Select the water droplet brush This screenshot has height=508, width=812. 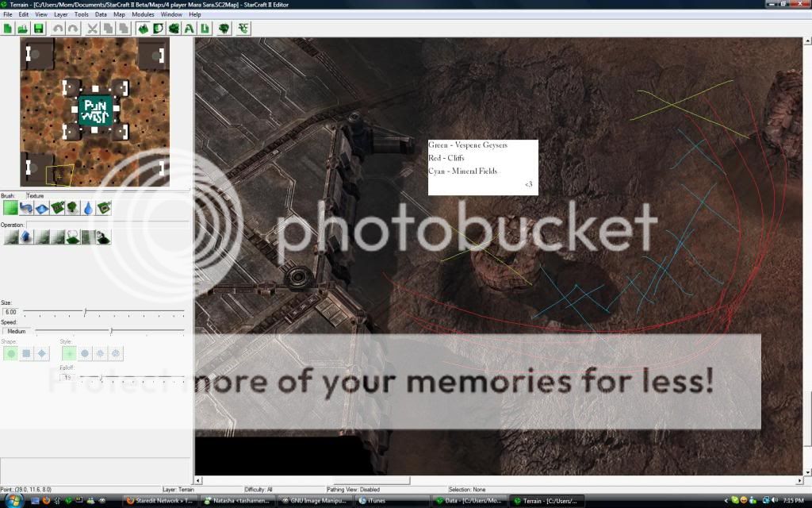tap(87, 209)
